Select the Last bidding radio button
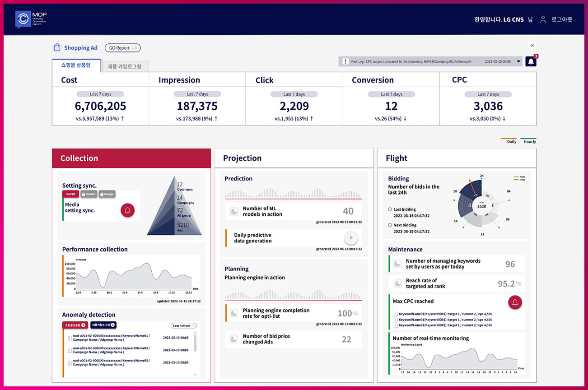Screen dimensions: 588x390 click(x=390, y=209)
